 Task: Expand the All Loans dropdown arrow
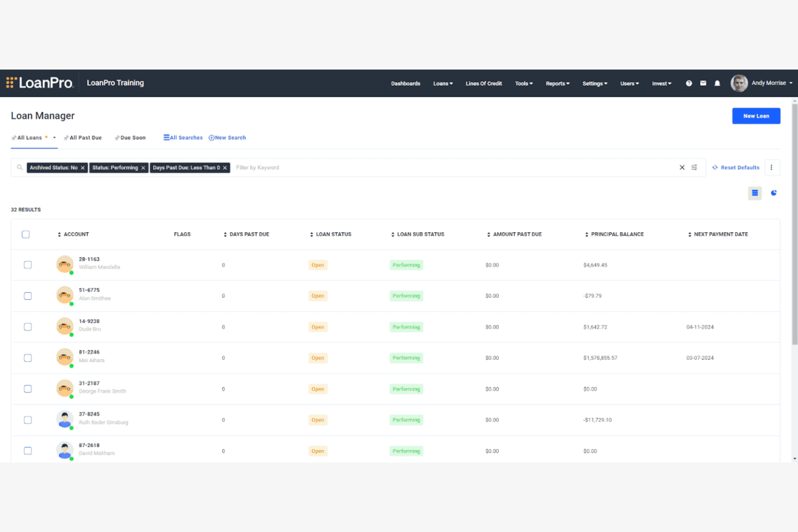54,137
